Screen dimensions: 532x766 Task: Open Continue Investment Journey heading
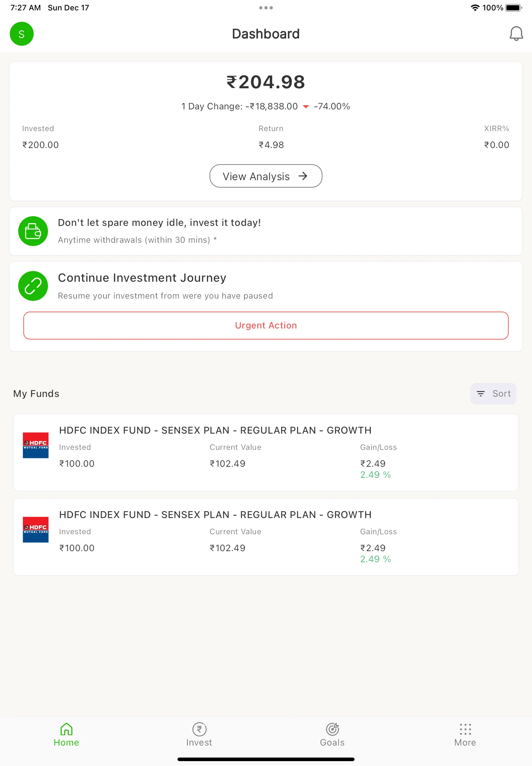142,278
